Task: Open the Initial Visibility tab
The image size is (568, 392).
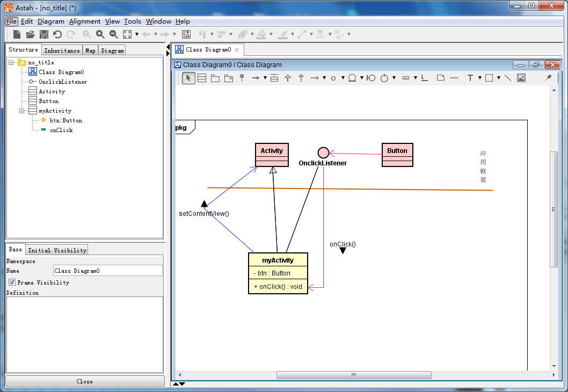Action: (x=57, y=250)
